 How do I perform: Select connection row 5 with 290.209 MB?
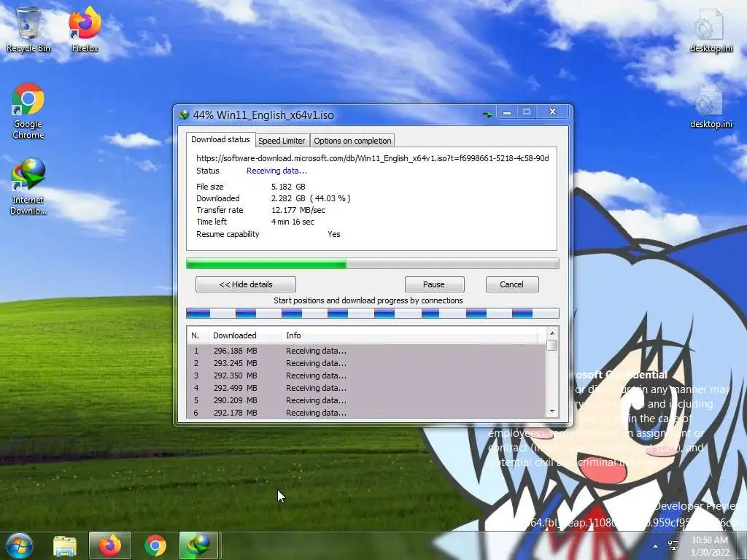pos(366,400)
